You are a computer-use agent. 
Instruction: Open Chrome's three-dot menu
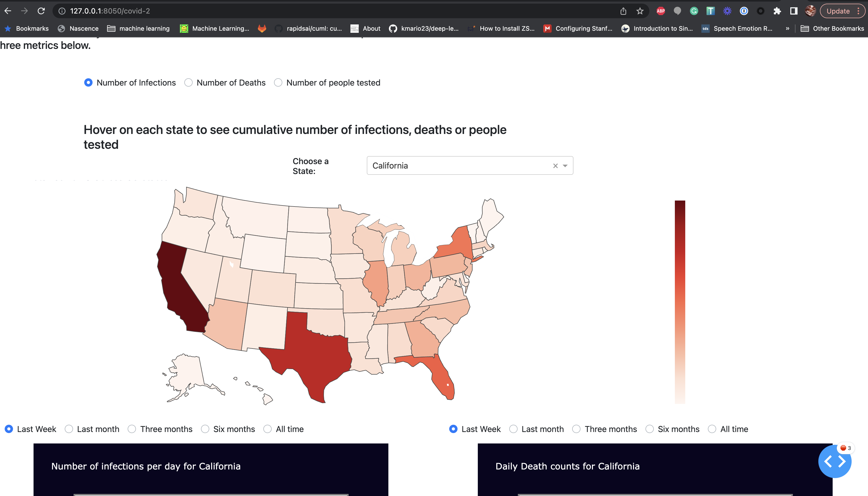tap(858, 11)
